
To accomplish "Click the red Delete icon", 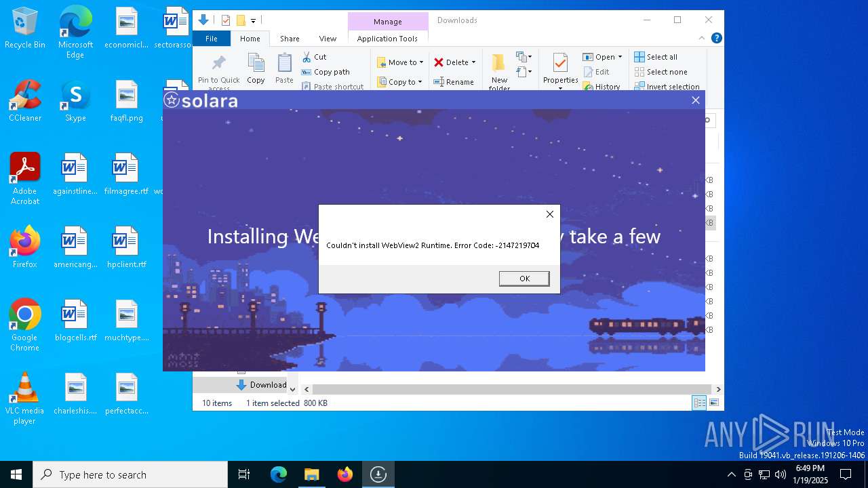I will click(439, 62).
